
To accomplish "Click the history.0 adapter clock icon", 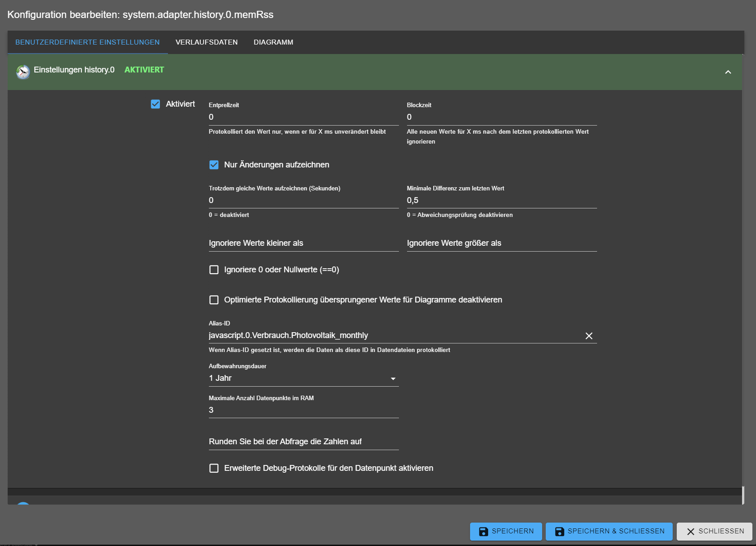I will [23, 72].
